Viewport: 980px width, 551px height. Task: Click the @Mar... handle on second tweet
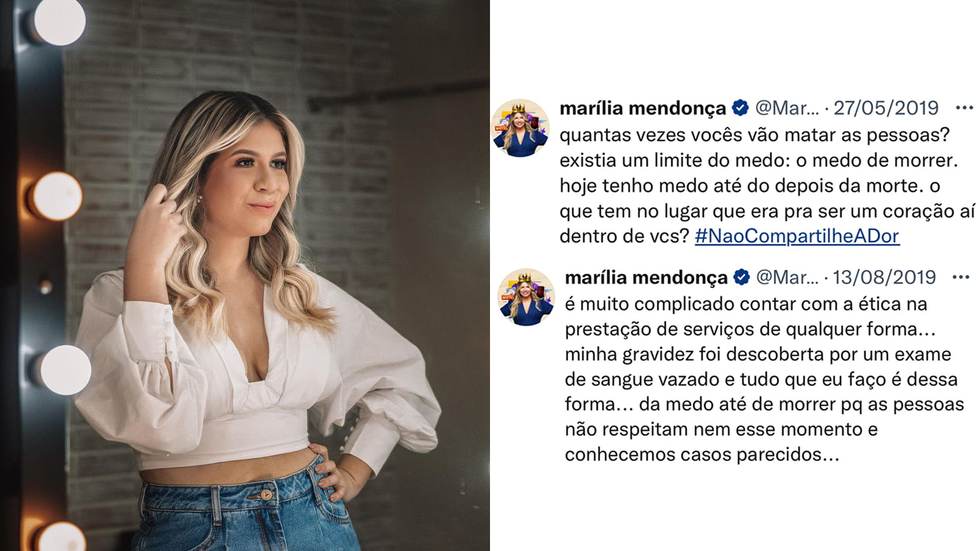(787, 277)
